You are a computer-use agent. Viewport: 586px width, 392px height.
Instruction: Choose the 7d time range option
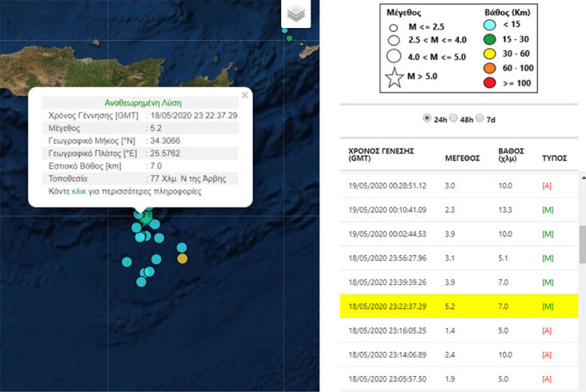[x=480, y=118]
